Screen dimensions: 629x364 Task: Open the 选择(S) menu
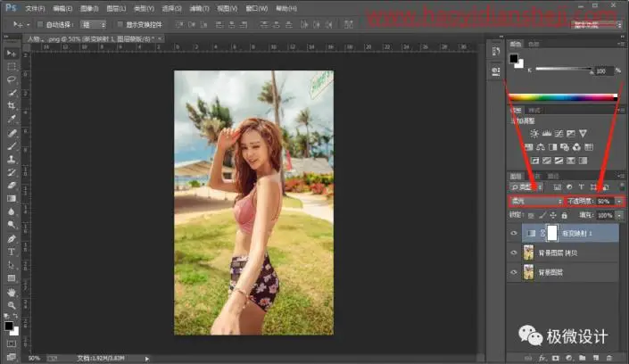pyautogui.click(x=171, y=8)
